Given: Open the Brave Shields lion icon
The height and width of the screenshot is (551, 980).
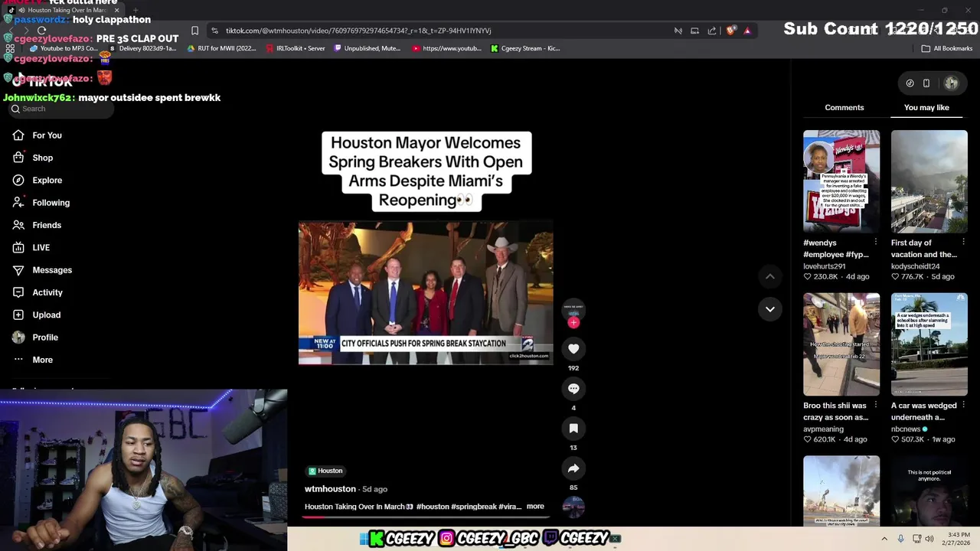Looking at the screenshot, I should tap(730, 31).
